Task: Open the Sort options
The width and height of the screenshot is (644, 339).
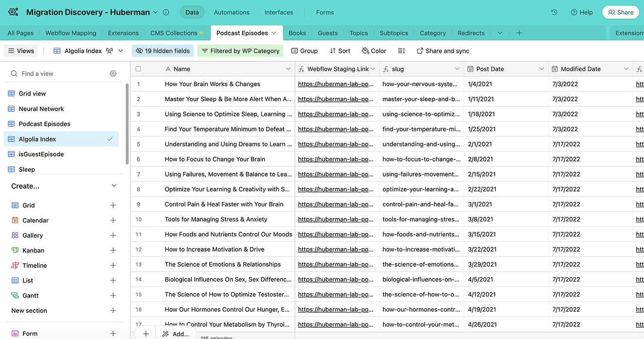Action: (340, 51)
